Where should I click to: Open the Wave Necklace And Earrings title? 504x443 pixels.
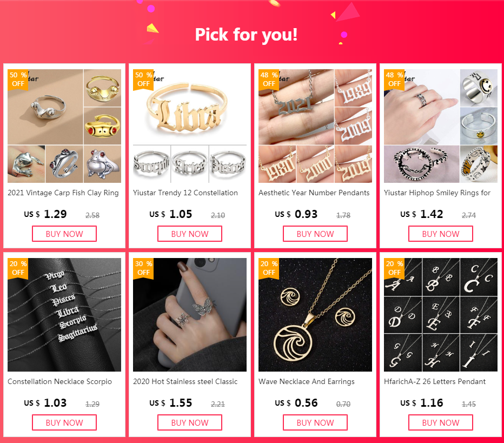pyautogui.click(x=307, y=381)
